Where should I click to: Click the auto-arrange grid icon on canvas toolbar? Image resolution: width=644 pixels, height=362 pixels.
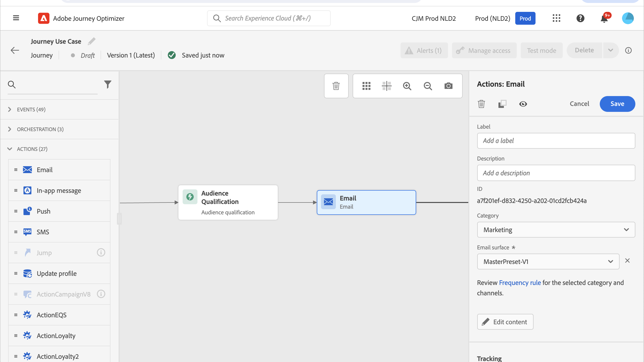366,86
